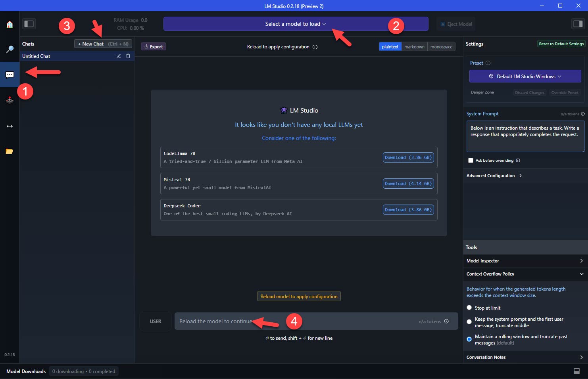Click the info icon beside Ask before overriding

click(x=518, y=161)
